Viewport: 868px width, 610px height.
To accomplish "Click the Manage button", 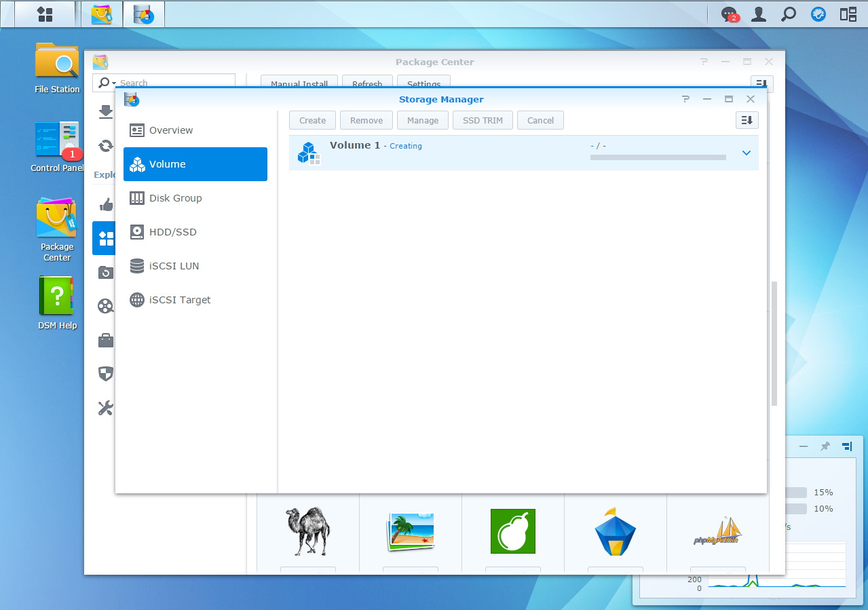I will click(423, 120).
